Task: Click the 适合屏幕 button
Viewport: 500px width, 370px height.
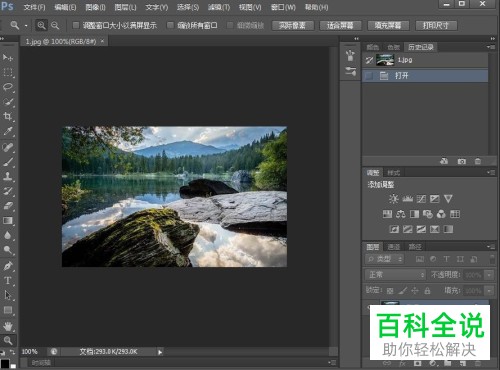Action: tap(340, 25)
